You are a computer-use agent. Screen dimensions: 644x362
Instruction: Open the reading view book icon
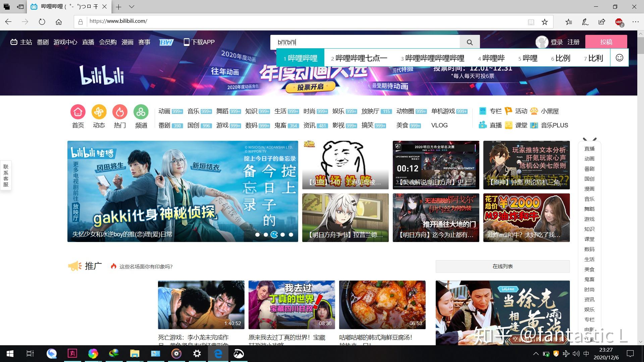click(x=531, y=22)
